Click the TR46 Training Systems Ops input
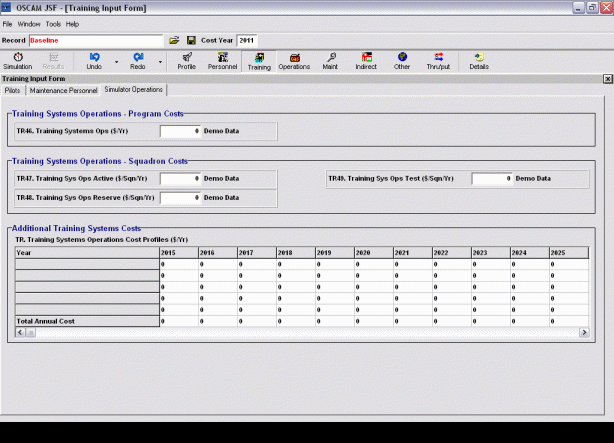 click(180, 131)
